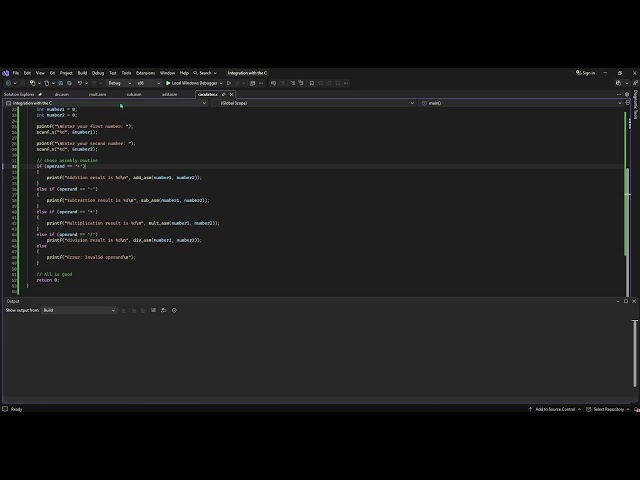Open the Output panel window options arrow
Screen dimensions: 640x480
coord(618,301)
